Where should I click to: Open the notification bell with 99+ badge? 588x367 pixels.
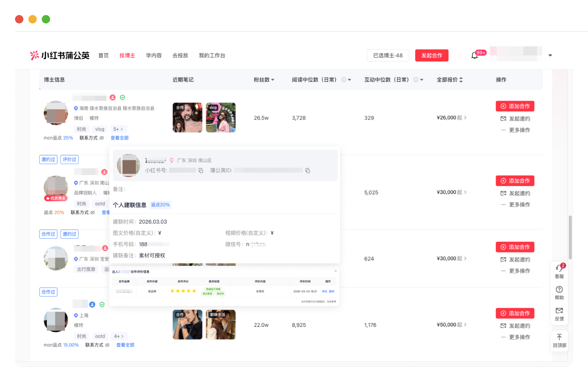pos(474,56)
